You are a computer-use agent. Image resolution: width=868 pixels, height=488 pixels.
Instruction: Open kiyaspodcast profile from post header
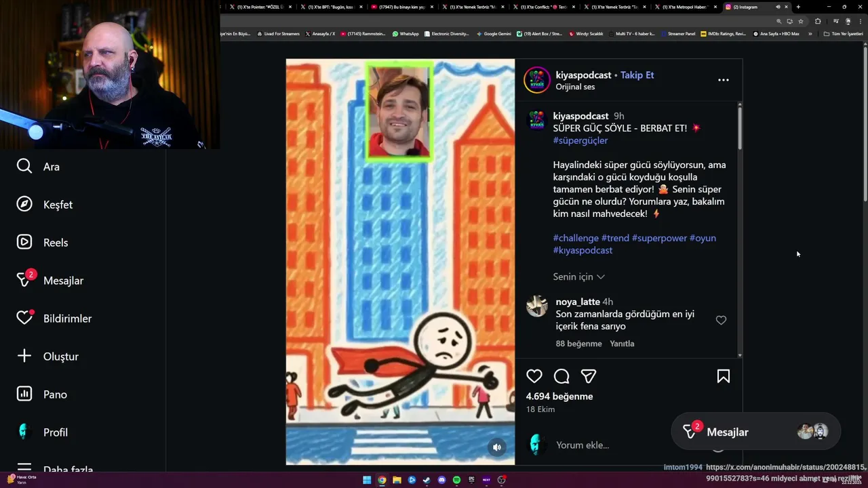point(583,75)
